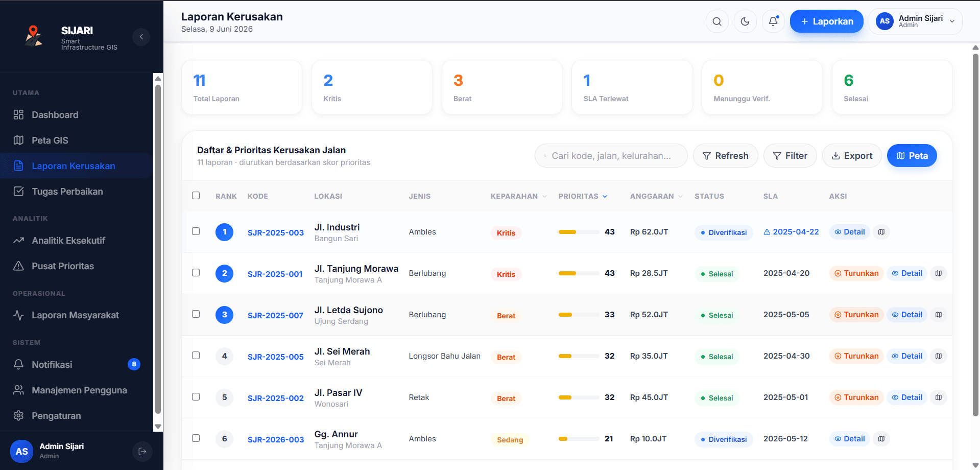Collapse sidebar with chevron arrow button
Viewport: 980px width, 470px height.
141,37
